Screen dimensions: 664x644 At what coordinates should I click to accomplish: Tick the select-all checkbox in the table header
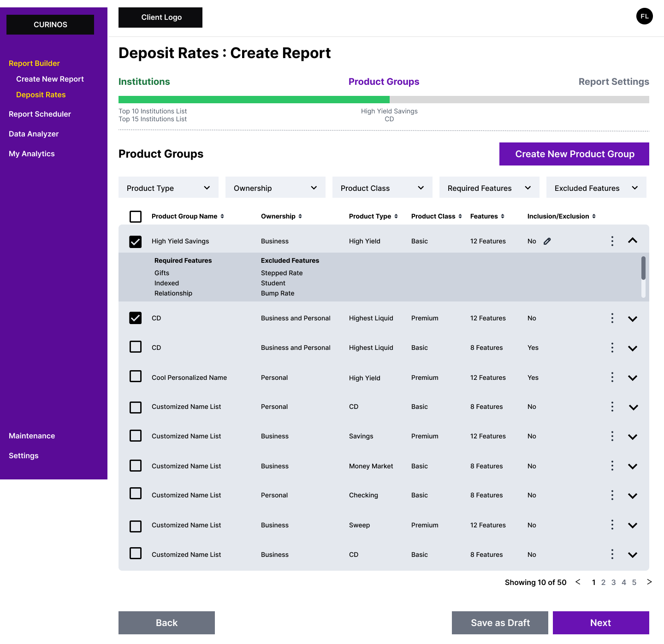coord(136,216)
